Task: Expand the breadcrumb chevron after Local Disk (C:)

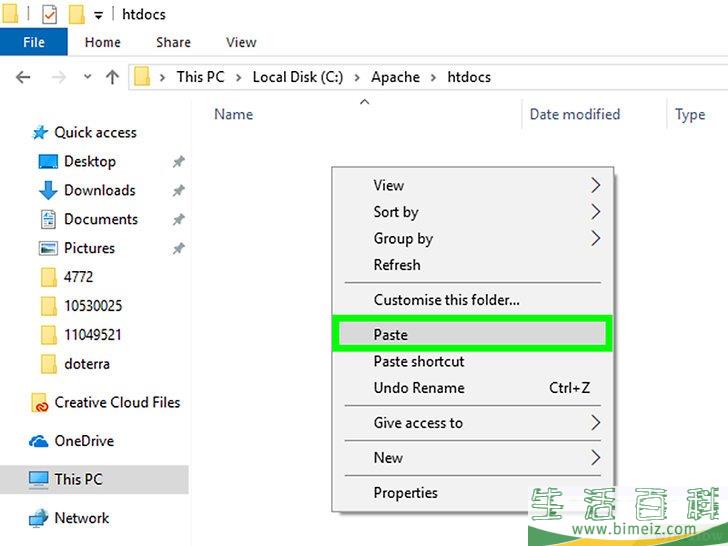Action: [357, 78]
